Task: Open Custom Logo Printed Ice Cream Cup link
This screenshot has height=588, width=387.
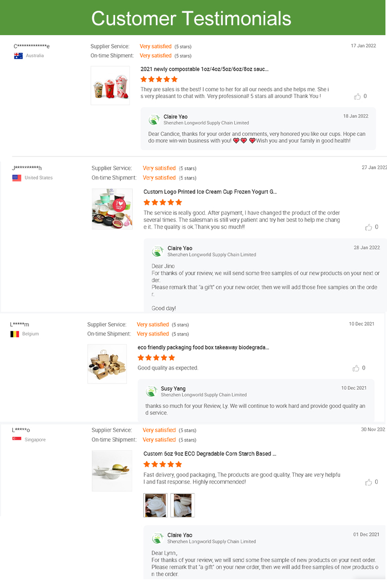Action: 210,192
